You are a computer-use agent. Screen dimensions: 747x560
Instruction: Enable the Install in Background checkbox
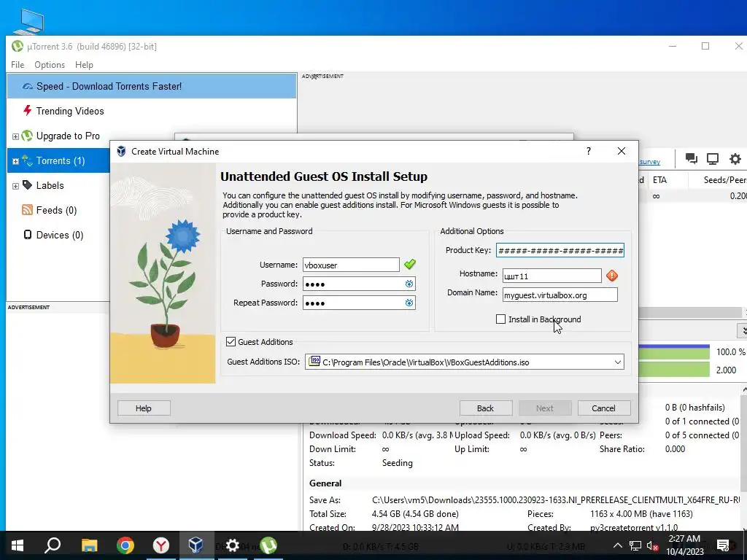pyautogui.click(x=500, y=319)
